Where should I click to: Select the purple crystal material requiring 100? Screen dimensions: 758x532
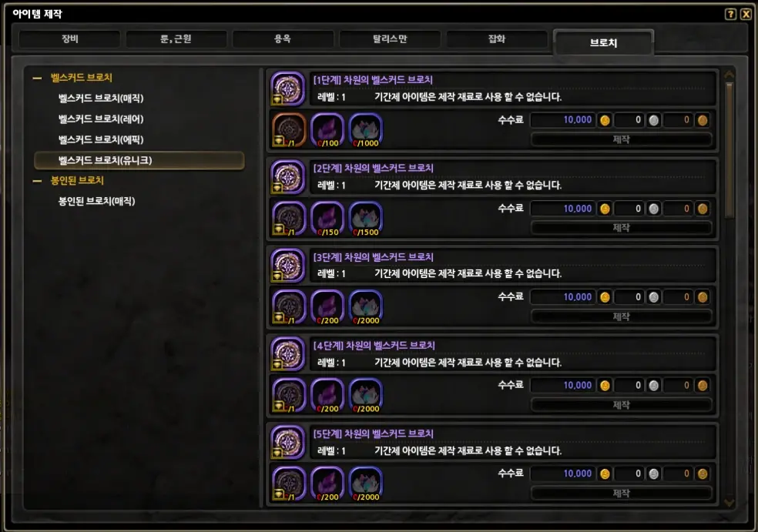click(x=327, y=129)
